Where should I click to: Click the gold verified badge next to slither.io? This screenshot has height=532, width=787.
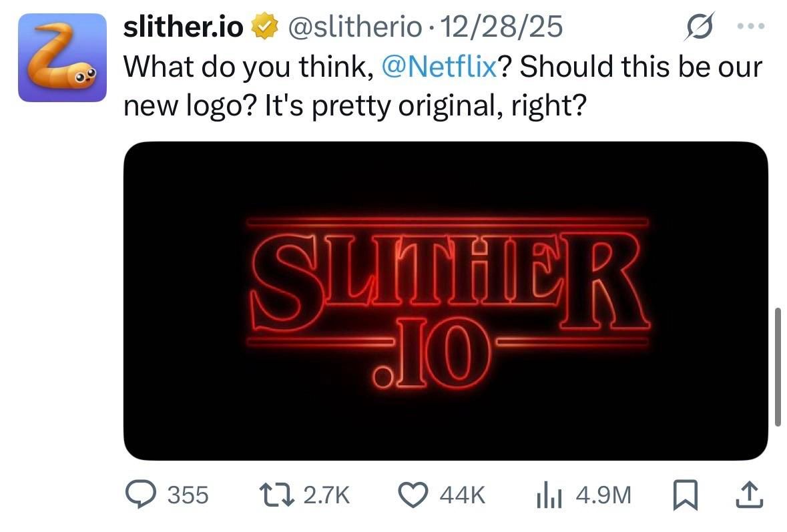tap(264, 26)
